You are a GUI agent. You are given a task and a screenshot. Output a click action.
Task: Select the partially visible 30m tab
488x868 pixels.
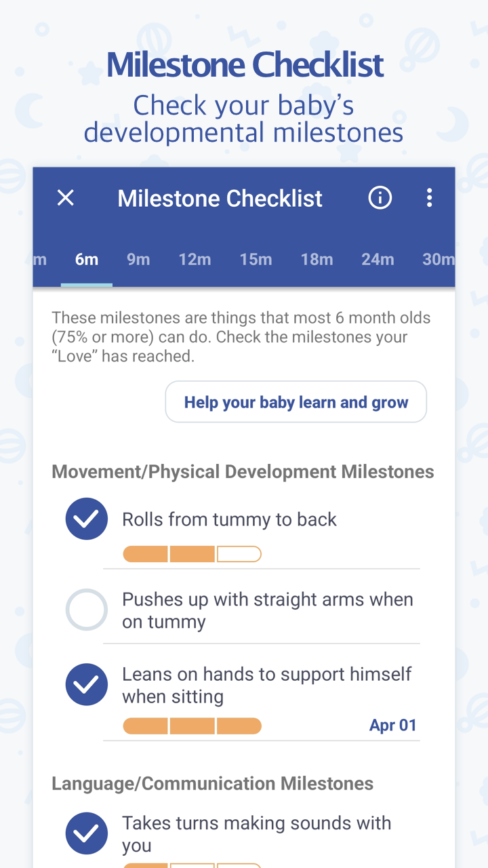tap(438, 260)
